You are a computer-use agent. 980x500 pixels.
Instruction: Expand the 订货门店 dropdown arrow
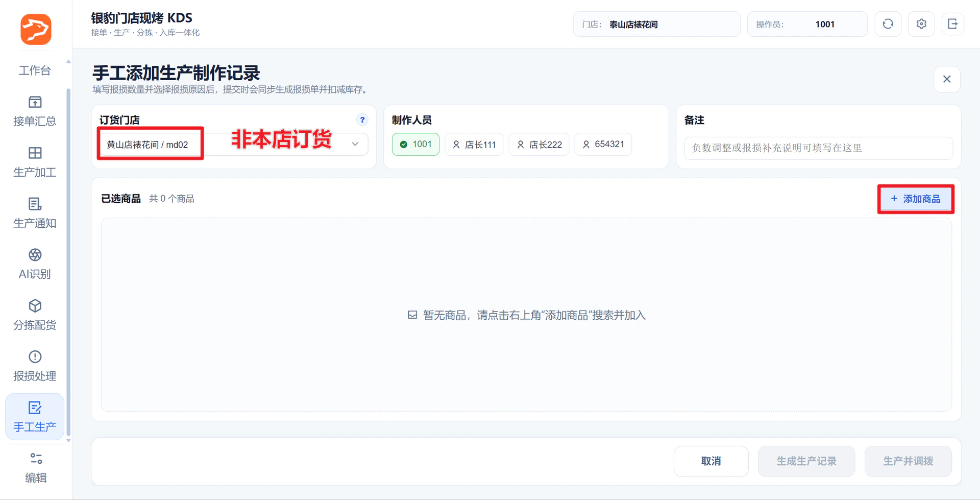tap(355, 144)
